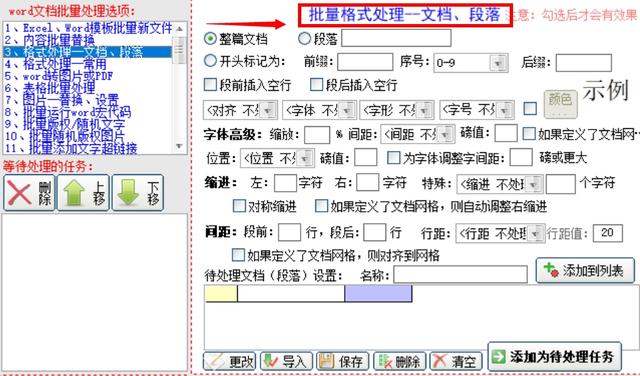Screen dimensions: 640x376
Task: Click the 磅值 field after the 间距 dropdown
Action: coord(506,133)
